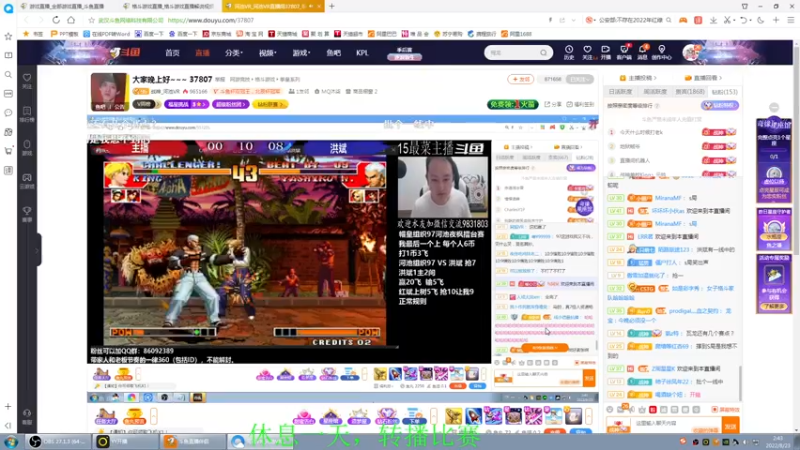Open the browser downloads arrow icon
800x450 pixels.
(x=713, y=20)
